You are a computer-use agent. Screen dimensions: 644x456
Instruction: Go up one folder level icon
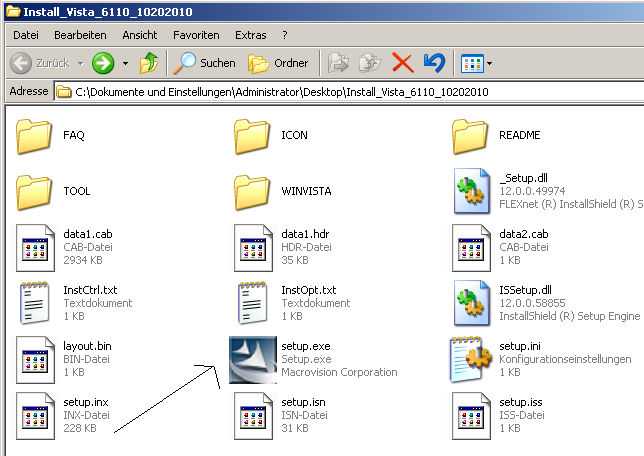click(x=149, y=63)
